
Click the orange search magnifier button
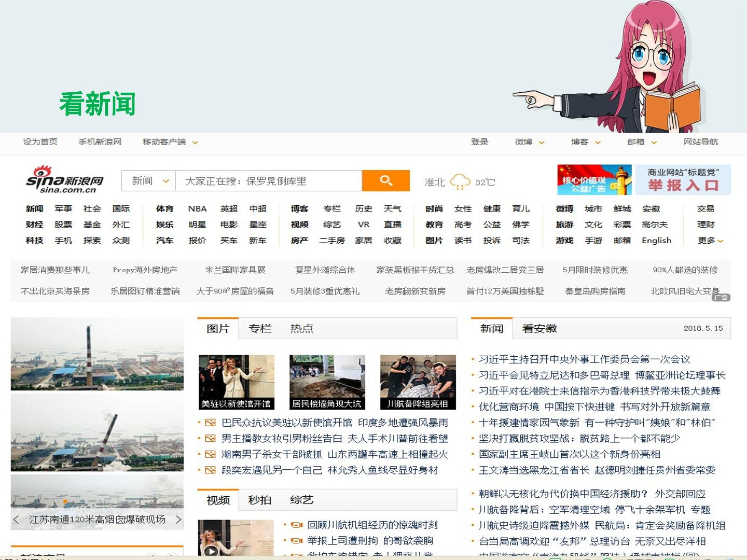385,180
